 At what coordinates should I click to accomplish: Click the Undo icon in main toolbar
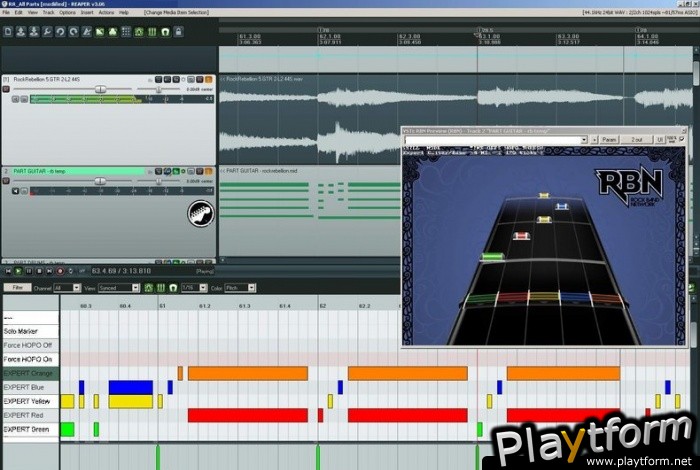(60, 32)
